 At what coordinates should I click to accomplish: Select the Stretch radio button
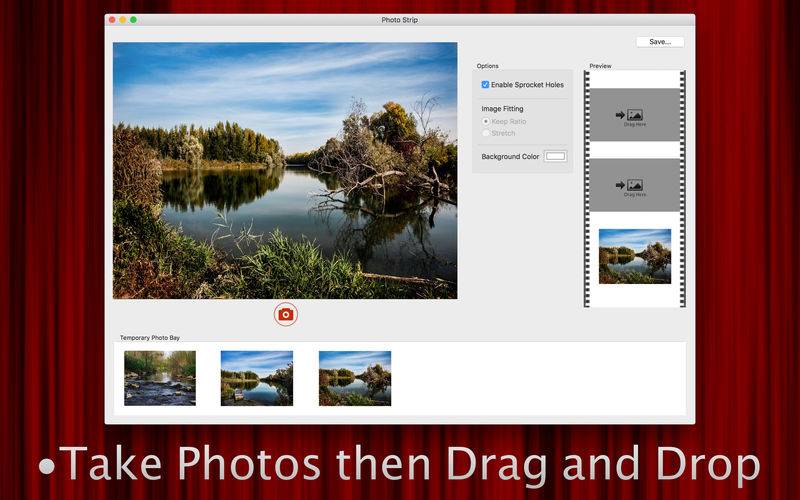tap(486, 133)
